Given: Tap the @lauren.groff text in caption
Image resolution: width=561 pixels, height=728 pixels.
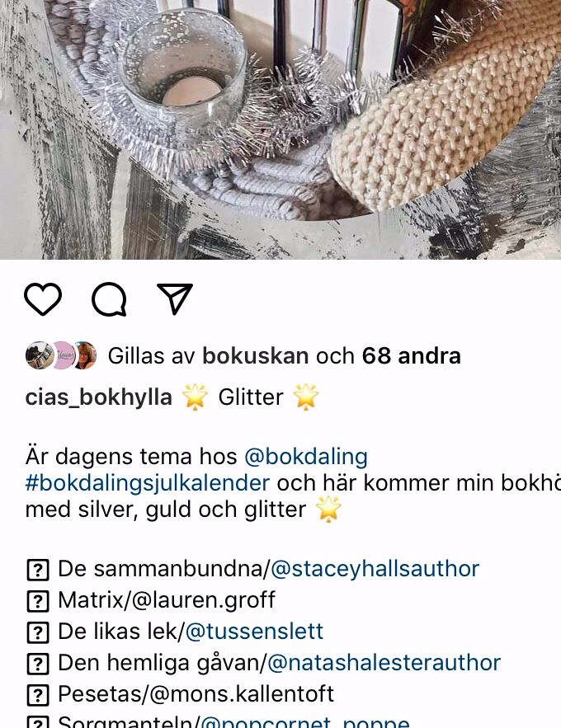Looking at the screenshot, I should tap(204, 600).
